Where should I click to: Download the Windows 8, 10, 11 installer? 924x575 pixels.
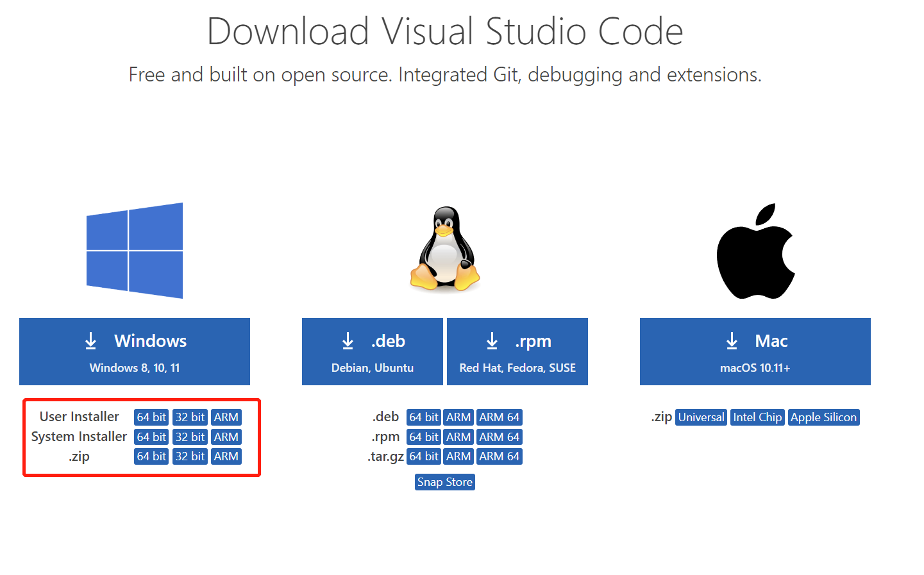[135, 351]
